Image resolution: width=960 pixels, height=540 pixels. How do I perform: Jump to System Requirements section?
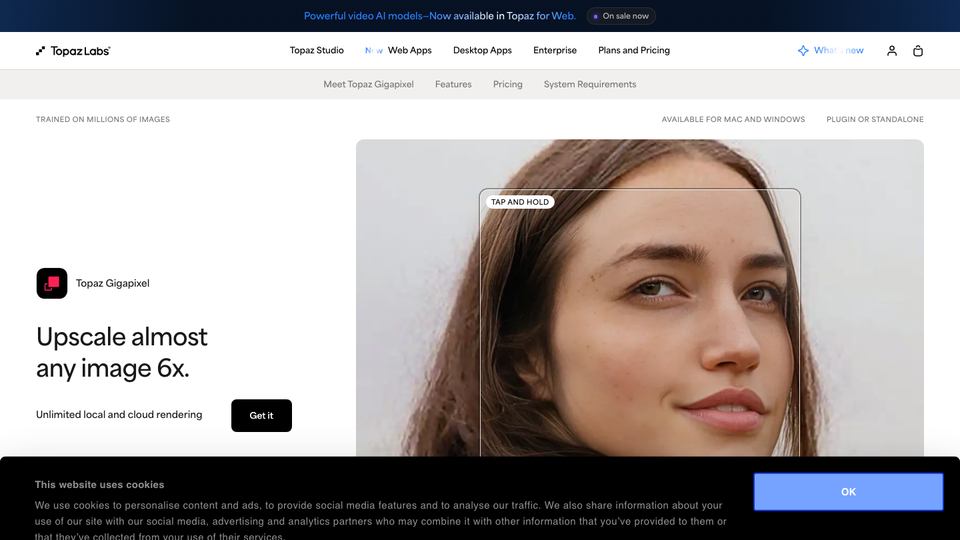click(x=590, y=84)
